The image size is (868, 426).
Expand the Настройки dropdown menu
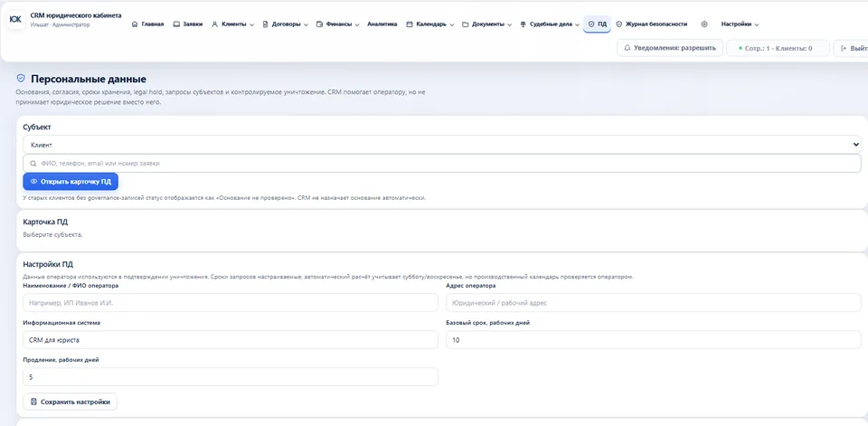740,24
